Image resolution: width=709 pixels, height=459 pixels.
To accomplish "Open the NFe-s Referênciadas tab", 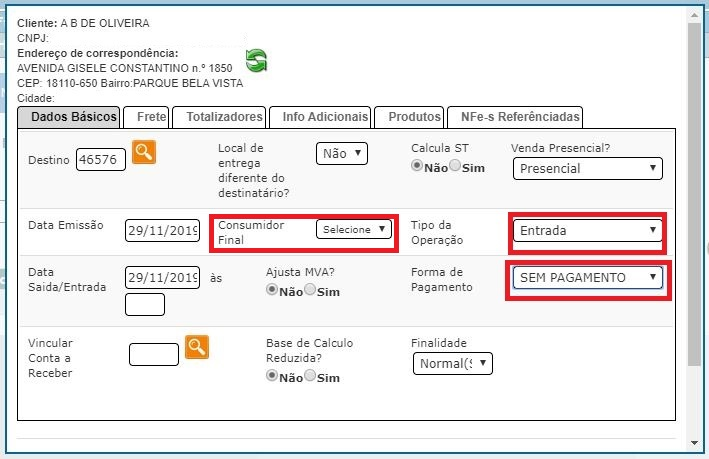I will [515, 117].
